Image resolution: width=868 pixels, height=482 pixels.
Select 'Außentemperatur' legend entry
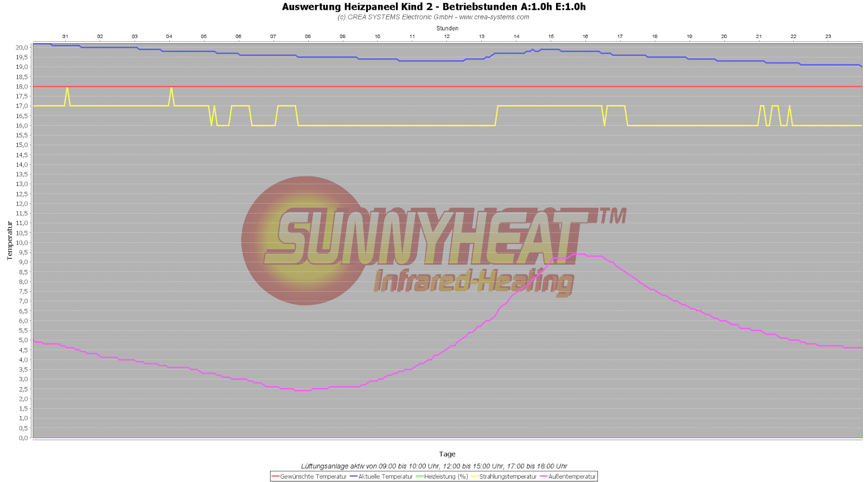pos(572,477)
